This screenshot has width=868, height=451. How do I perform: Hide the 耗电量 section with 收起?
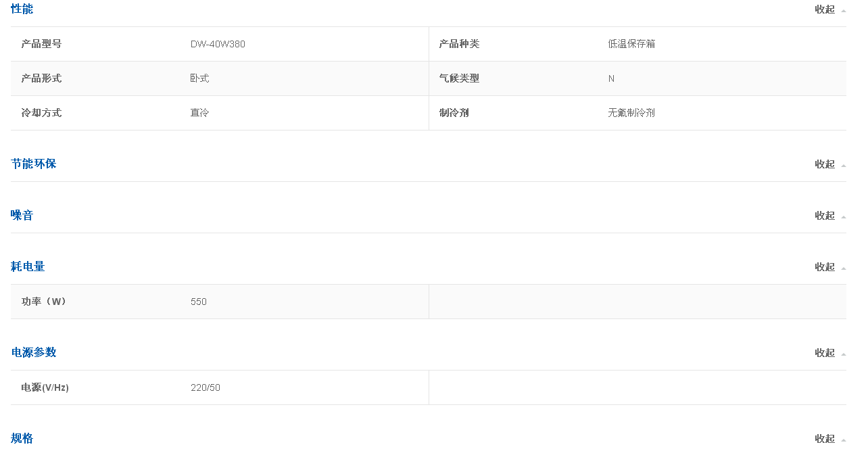[x=825, y=267]
